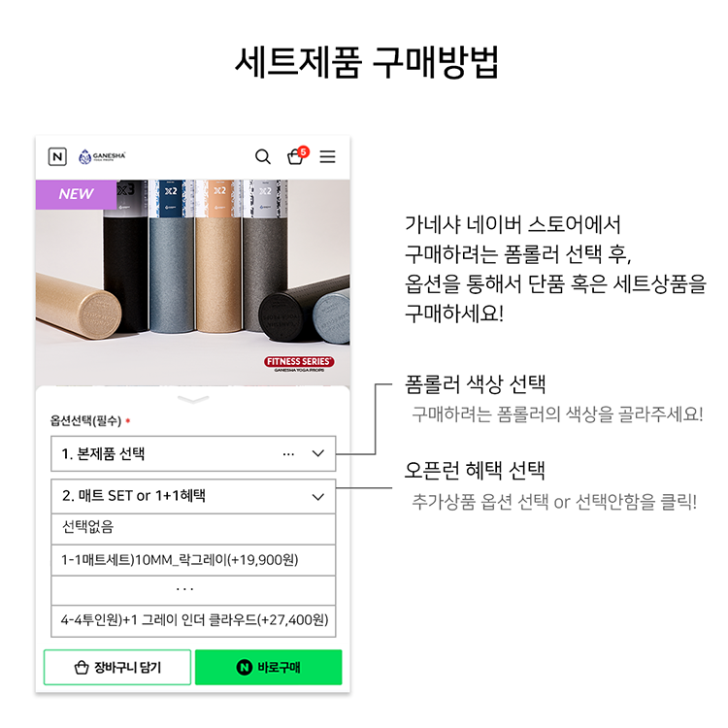The width and height of the screenshot is (728, 728).
Task: Click the FITNESS SERIES badge logo
Action: click(300, 364)
